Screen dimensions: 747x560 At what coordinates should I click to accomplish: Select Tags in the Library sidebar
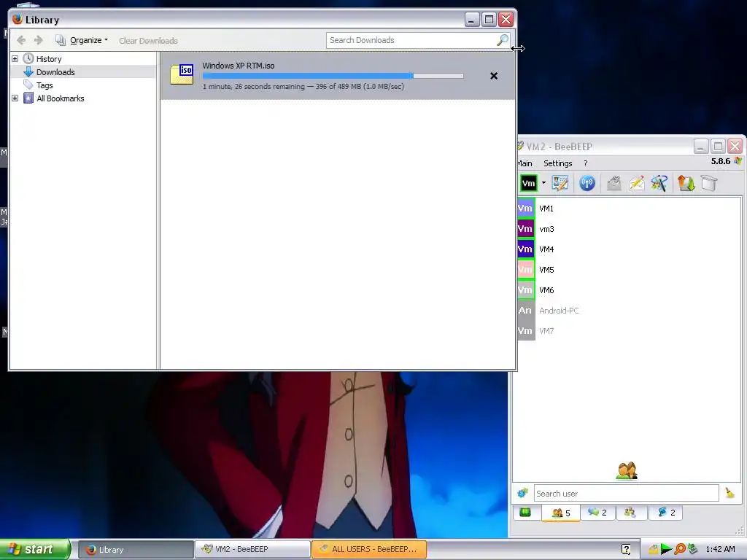pos(44,85)
